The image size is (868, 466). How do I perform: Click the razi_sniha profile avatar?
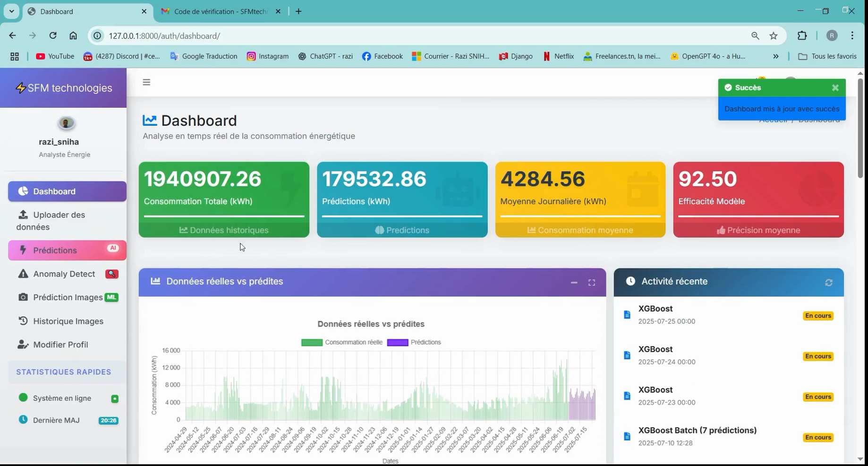tap(66, 123)
